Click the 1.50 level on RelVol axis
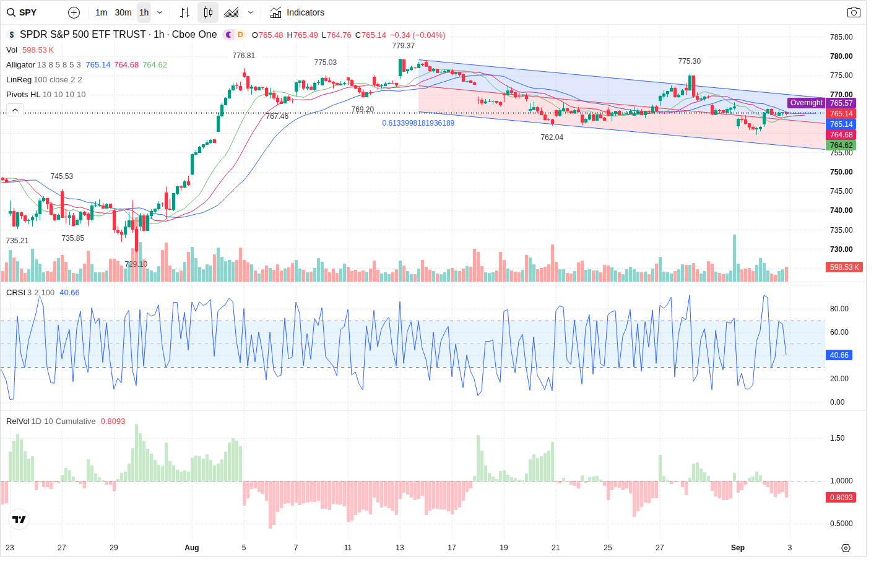 [837, 438]
